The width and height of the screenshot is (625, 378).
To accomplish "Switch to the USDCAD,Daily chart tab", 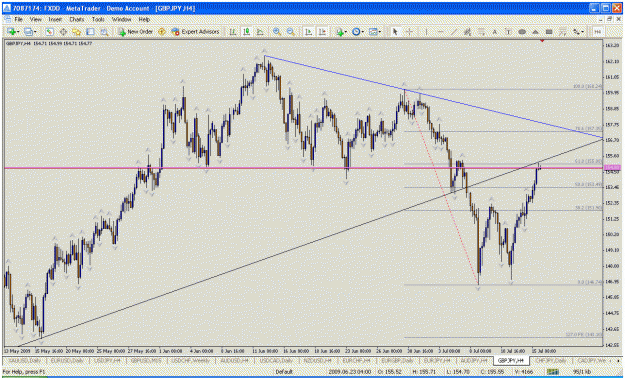I will pos(276,360).
